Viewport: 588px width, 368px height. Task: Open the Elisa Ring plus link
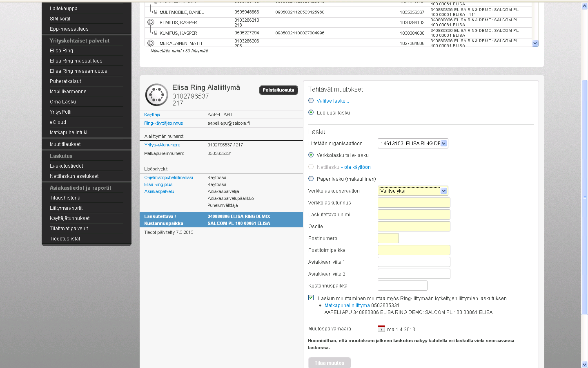coord(158,184)
